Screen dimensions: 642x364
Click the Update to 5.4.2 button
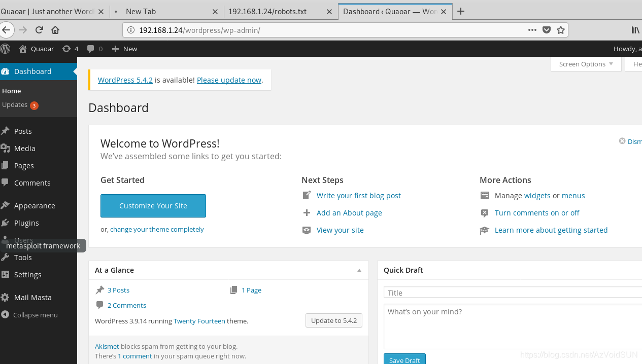click(x=334, y=320)
